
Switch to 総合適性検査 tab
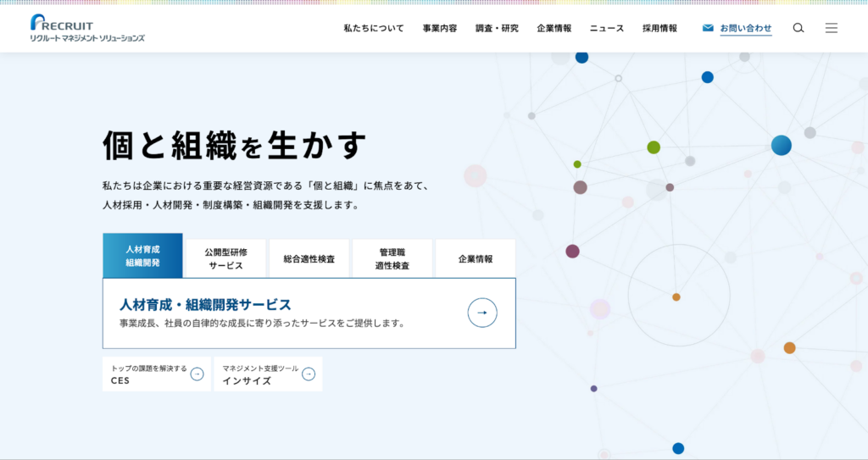pos(309,258)
